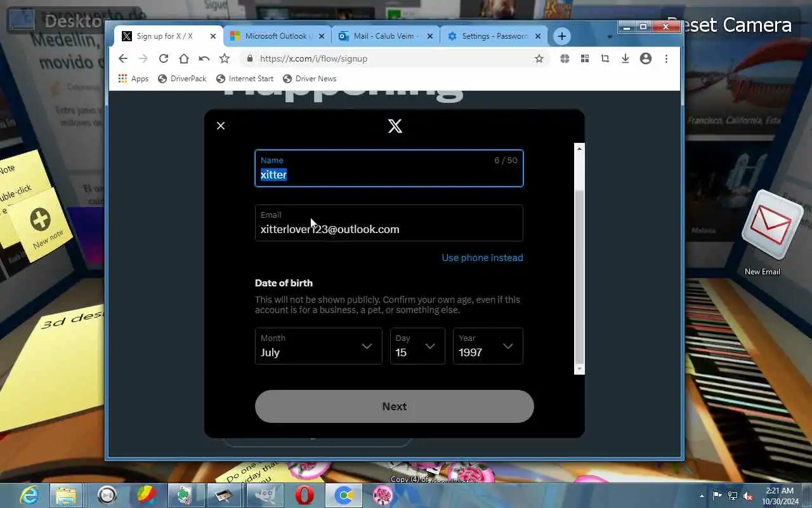Image resolution: width=812 pixels, height=508 pixels.
Task: Click the bookmarks star next to the undo arrow
Action: [x=224, y=58]
